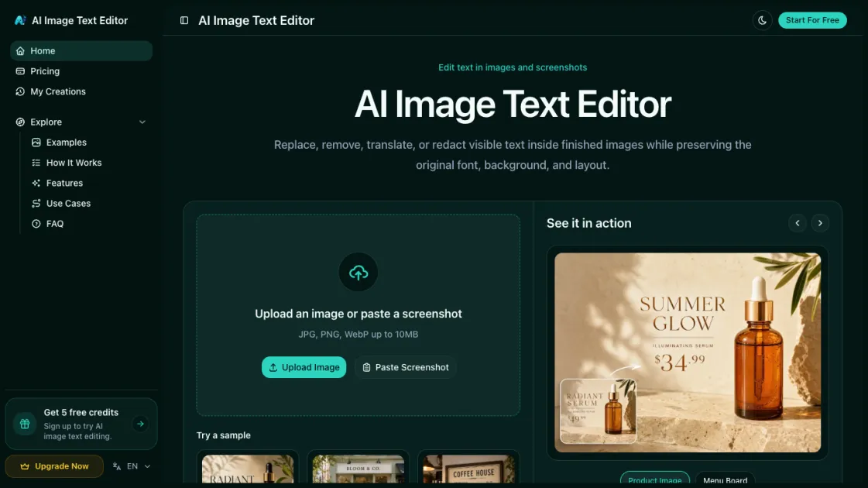Click the Upload Image button

point(304,368)
